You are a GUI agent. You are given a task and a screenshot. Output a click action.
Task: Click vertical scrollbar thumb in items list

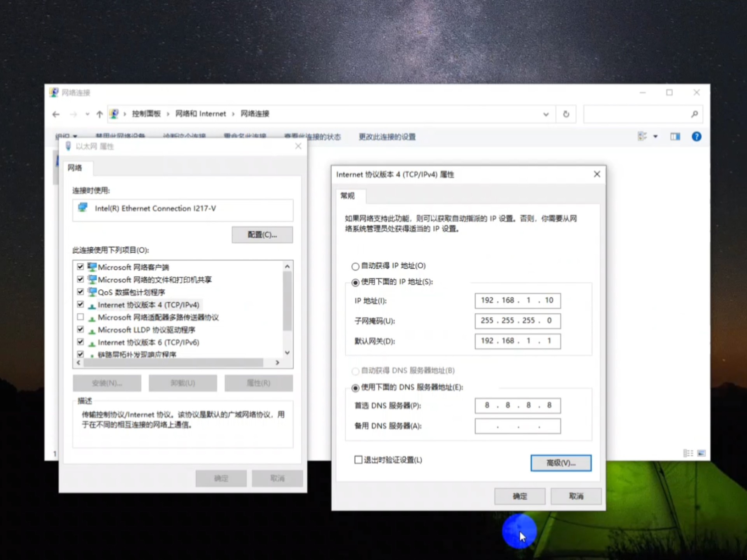287,301
